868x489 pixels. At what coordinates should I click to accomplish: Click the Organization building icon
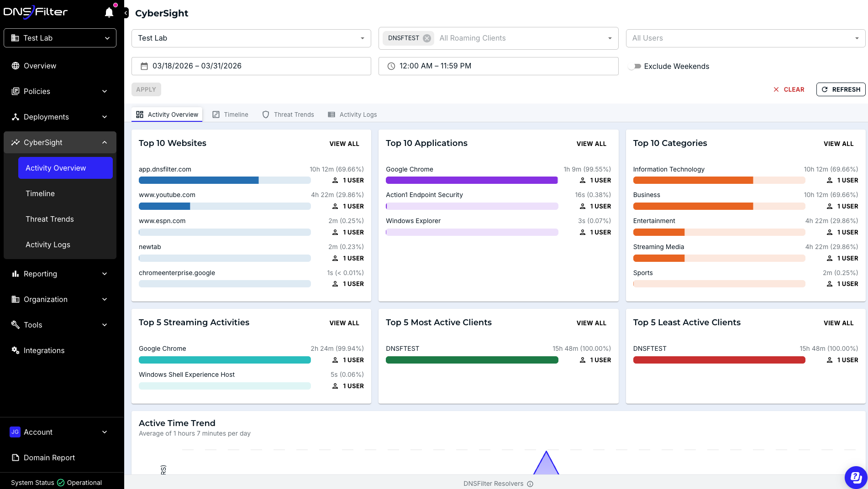pos(16,299)
